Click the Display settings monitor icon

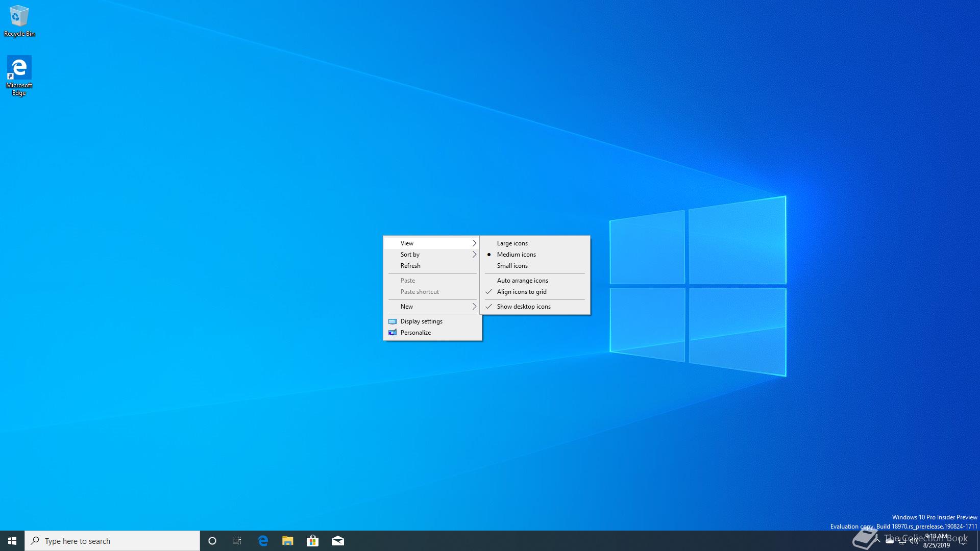tap(393, 321)
